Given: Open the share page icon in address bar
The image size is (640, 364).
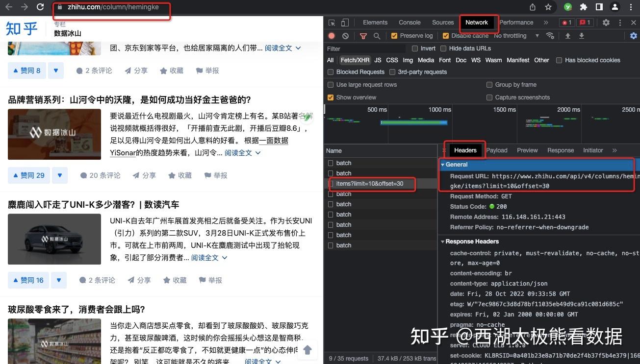Looking at the screenshot, I should point(533,7).
